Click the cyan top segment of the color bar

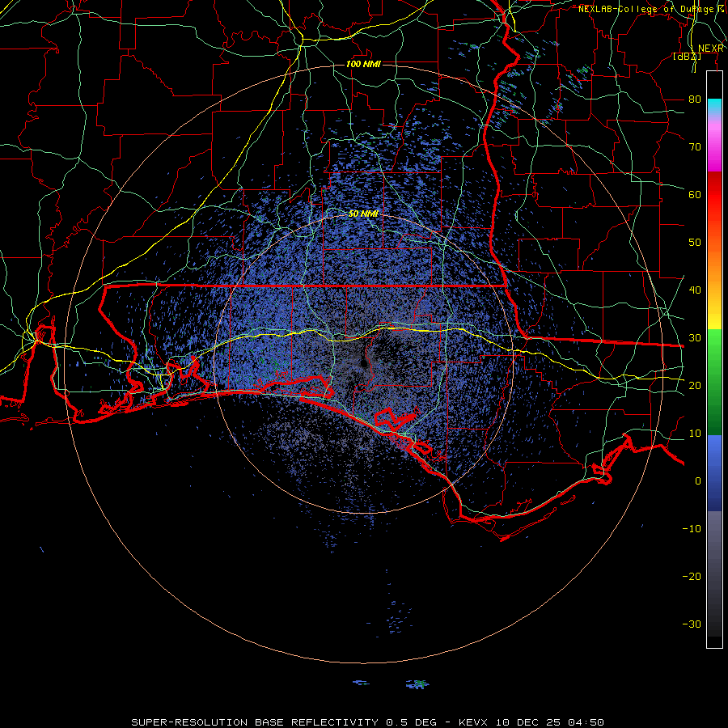pyautogui.click(x=714, y=106)
